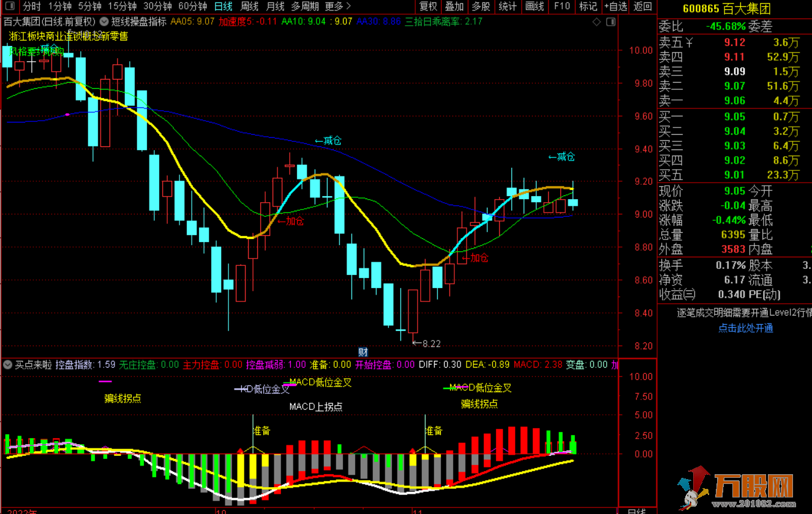Screen dimensions: 812x514
Task: Click the F10 company info button
Action: pos(562,6)
